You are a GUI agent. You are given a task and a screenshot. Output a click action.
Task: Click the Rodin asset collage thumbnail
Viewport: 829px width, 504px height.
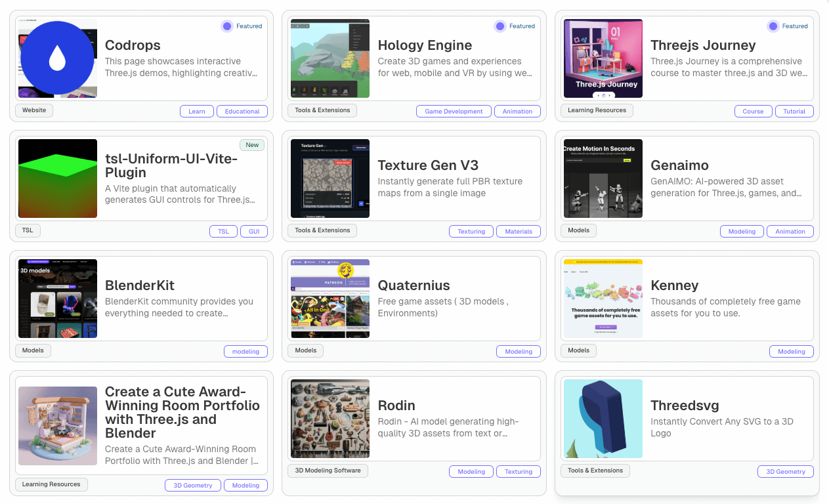[329, 418]
